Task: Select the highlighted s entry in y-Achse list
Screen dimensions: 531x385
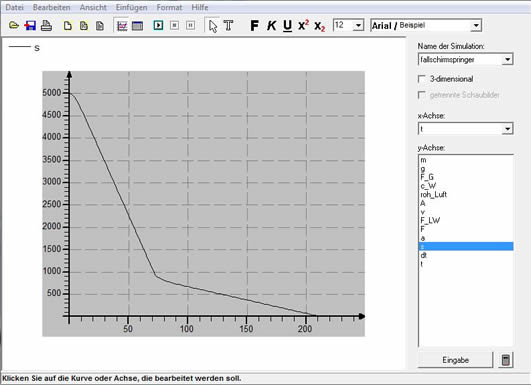Action: [x=466, y=247]
